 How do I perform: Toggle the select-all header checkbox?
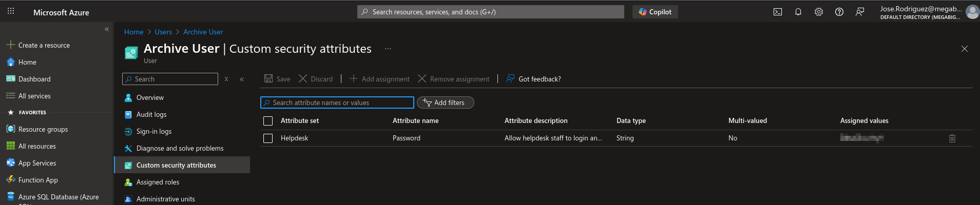coord(268,121)
